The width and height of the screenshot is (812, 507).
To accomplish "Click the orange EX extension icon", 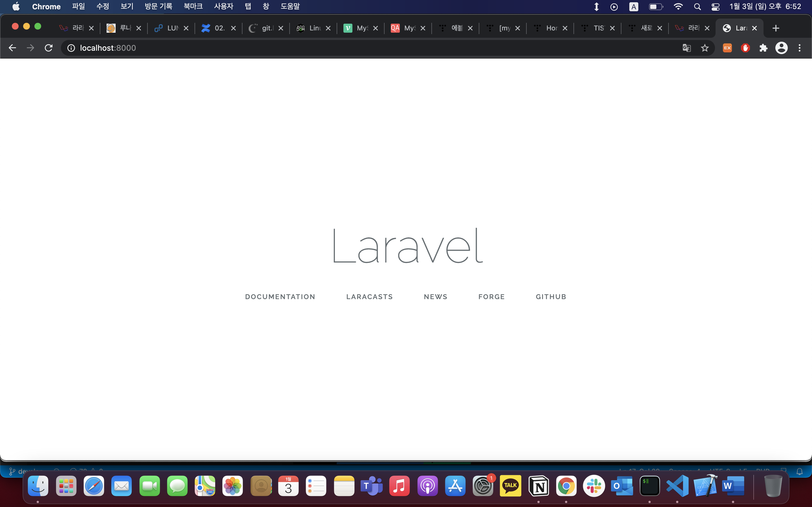I will tap(727, 48).
